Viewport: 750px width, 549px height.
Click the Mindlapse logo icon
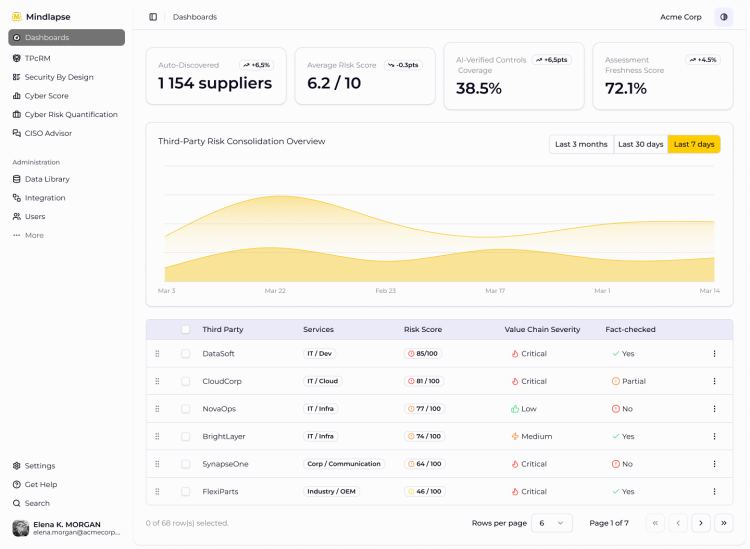coord(17,17)
